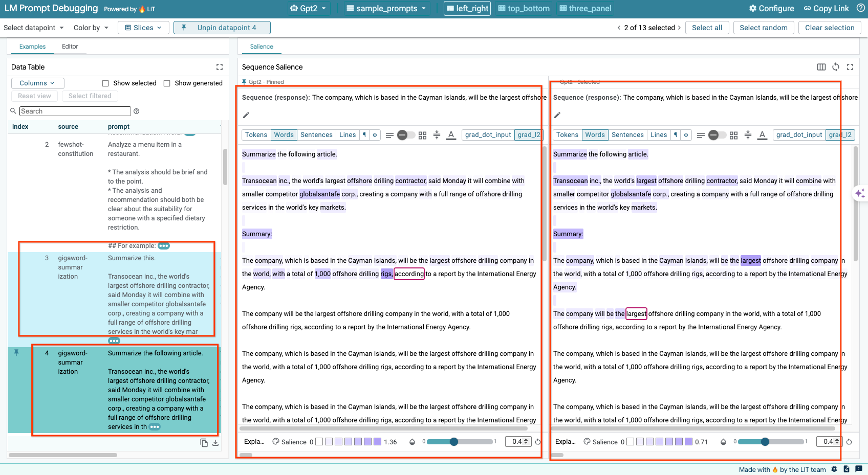Switch to the Editor tab
868x475 pixels.
coord(70,46)
